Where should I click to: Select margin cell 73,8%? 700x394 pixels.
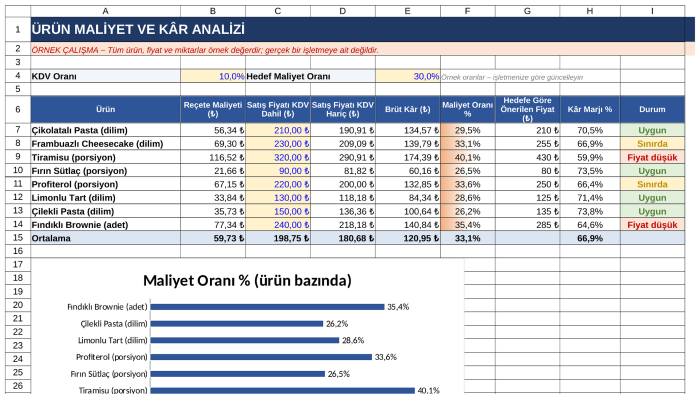(x=590, y=211)
